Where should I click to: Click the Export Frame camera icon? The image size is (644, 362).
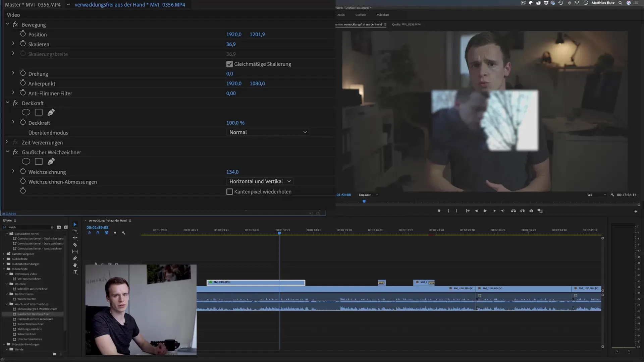click(x=531, y=211)
